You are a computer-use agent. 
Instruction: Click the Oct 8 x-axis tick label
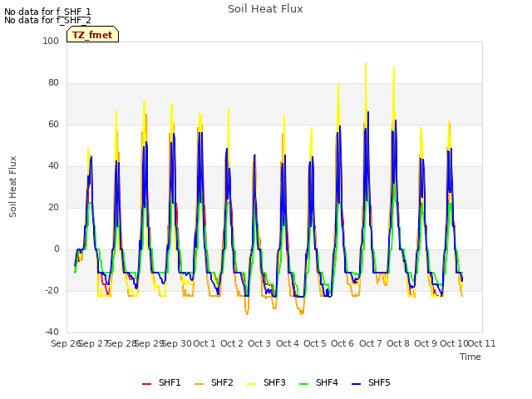398,343
